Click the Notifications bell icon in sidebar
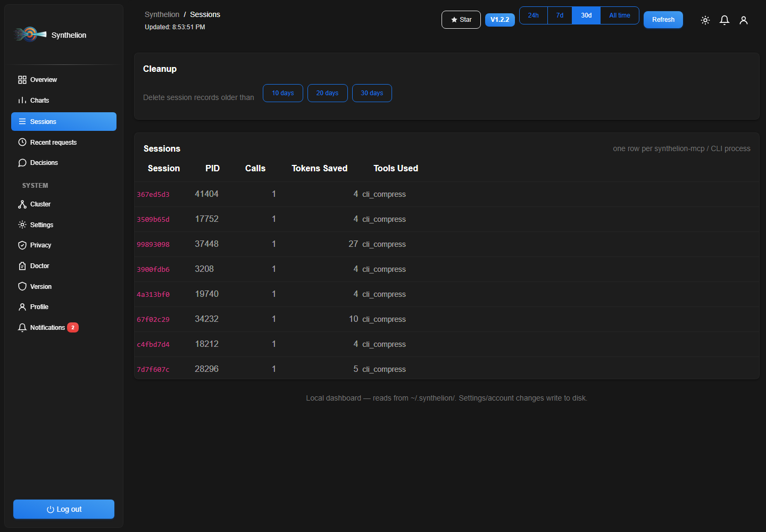The image size is (766, 532). click(x=22, y=328)
